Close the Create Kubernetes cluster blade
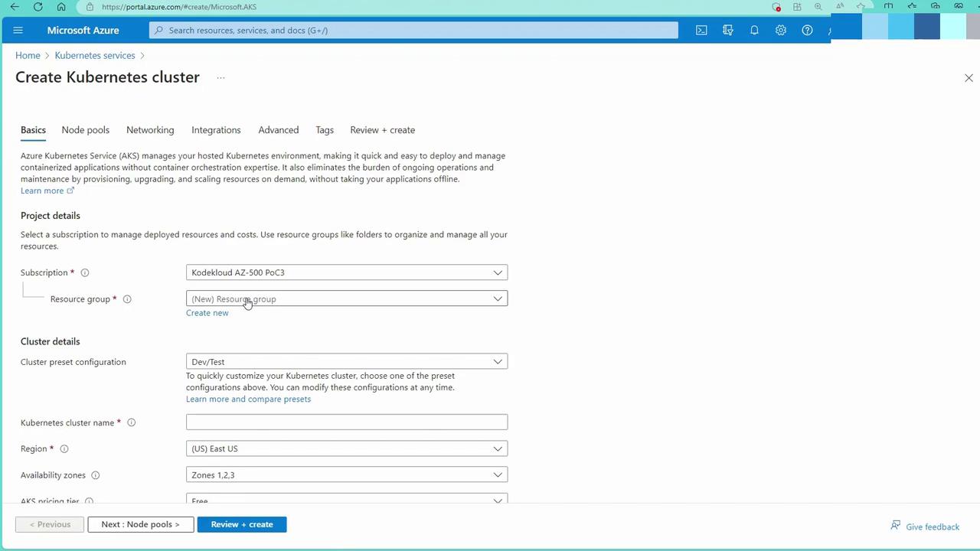 pos(969,78)
